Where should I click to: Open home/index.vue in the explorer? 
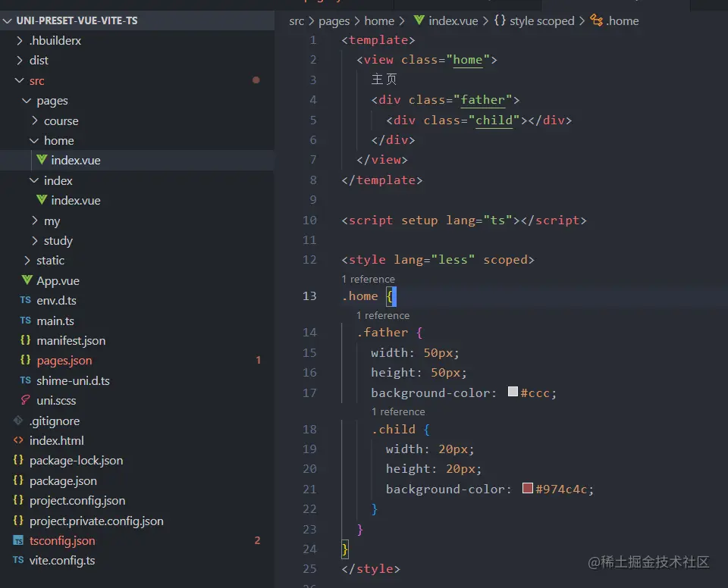(137, 160)
